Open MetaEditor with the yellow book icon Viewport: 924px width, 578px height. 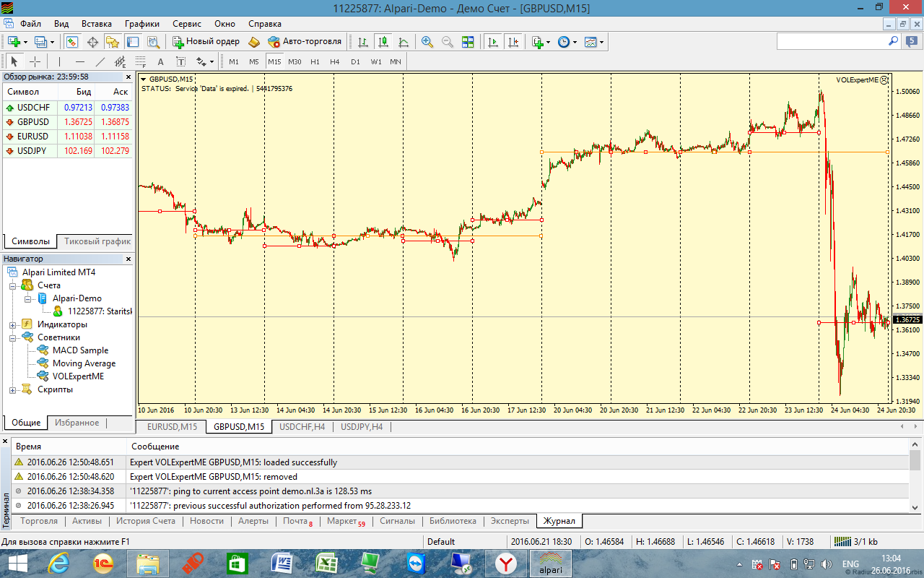click(254, 42)
